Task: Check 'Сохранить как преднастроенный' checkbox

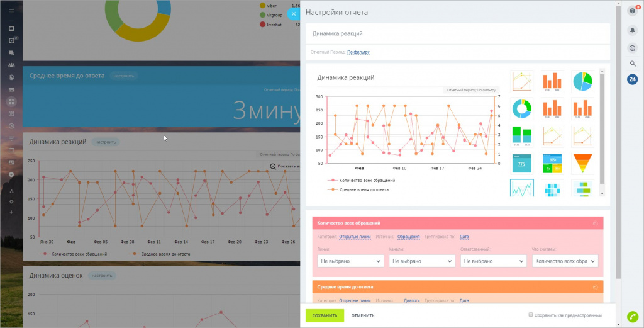Action: (531, 315)
